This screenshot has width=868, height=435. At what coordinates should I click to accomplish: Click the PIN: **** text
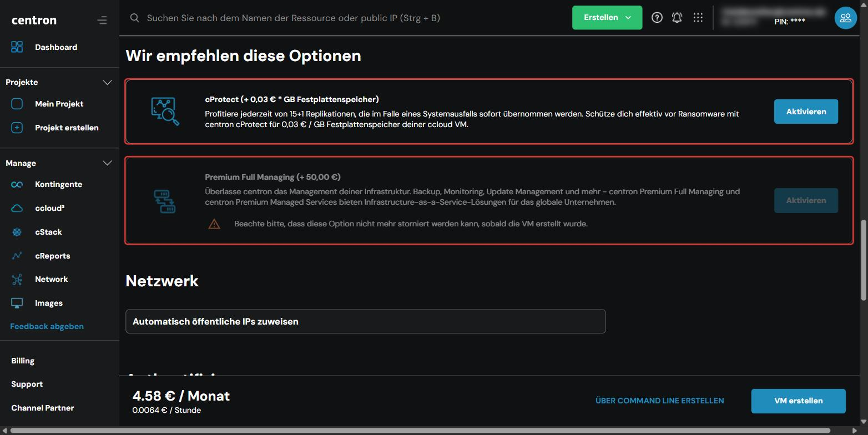pyautogui.click(x=790, y=22)
